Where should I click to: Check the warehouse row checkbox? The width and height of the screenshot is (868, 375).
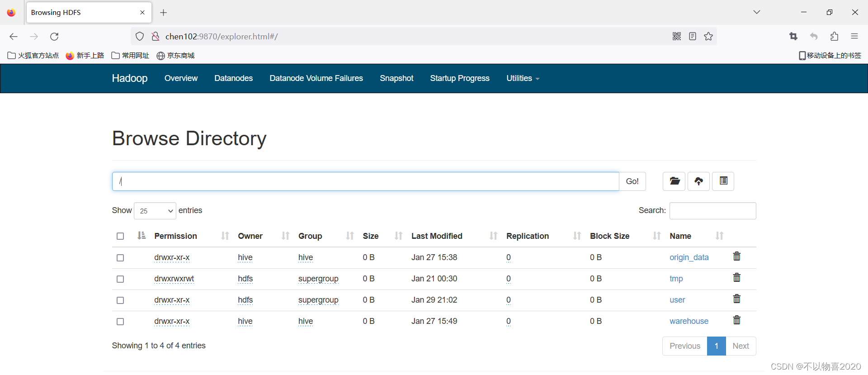point(120,322)
